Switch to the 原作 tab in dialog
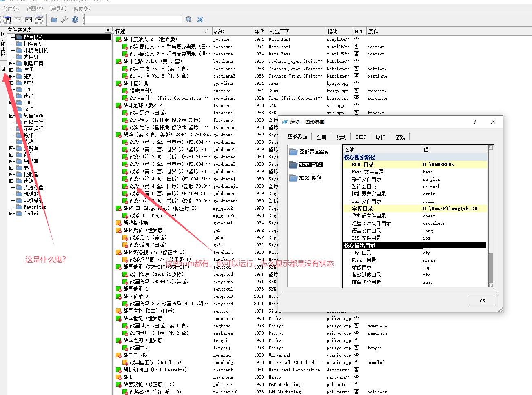This screenshot has height=395, width=532. tap(380, 137)
